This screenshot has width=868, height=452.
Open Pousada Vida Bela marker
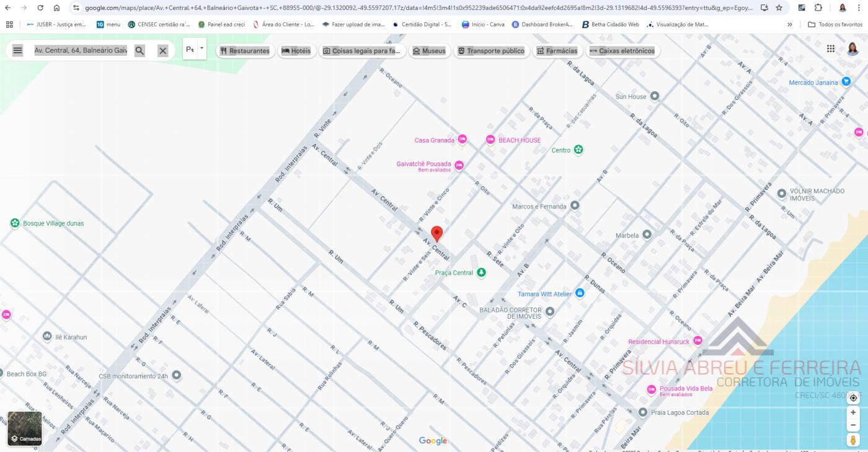[651, 389]
